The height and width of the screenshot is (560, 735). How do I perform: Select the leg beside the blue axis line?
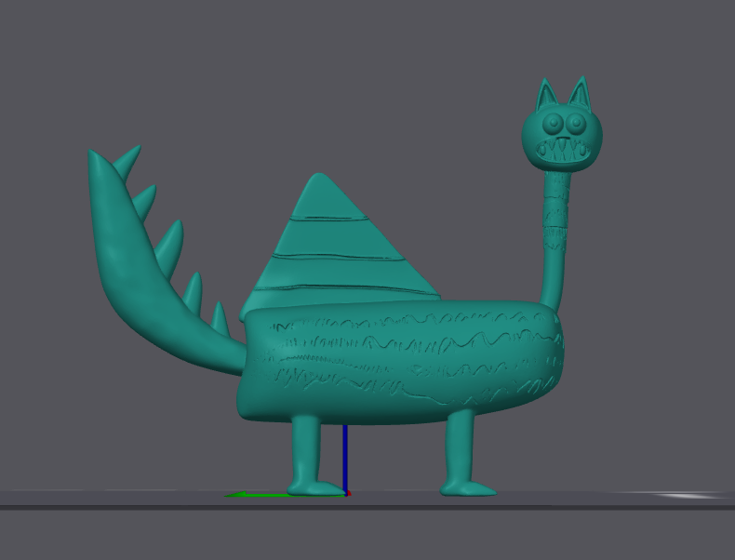click(309, 455)
